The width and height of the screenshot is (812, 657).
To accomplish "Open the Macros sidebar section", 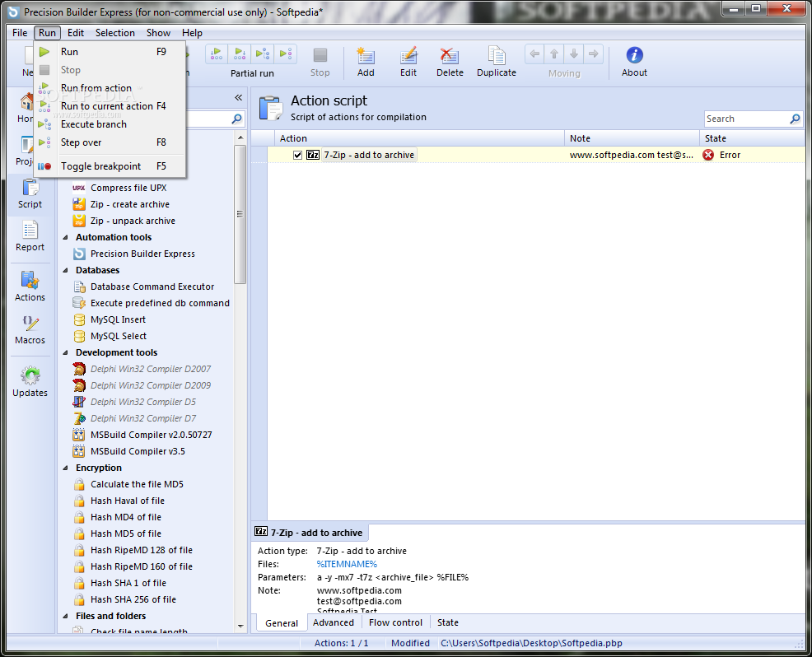I will [x=30, y=330].
